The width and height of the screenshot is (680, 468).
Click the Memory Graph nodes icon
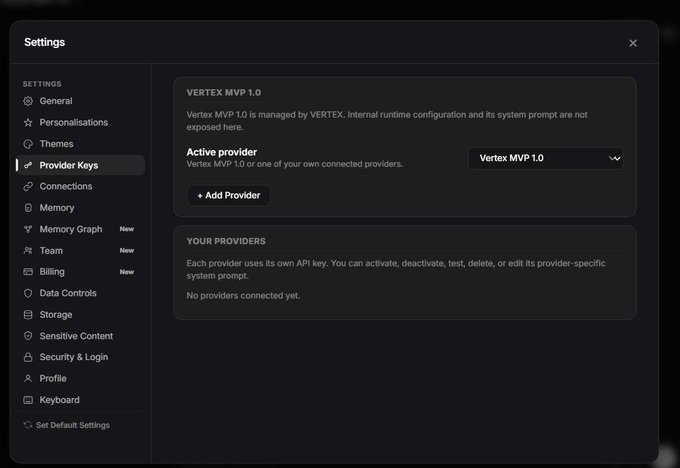point(28,229)
